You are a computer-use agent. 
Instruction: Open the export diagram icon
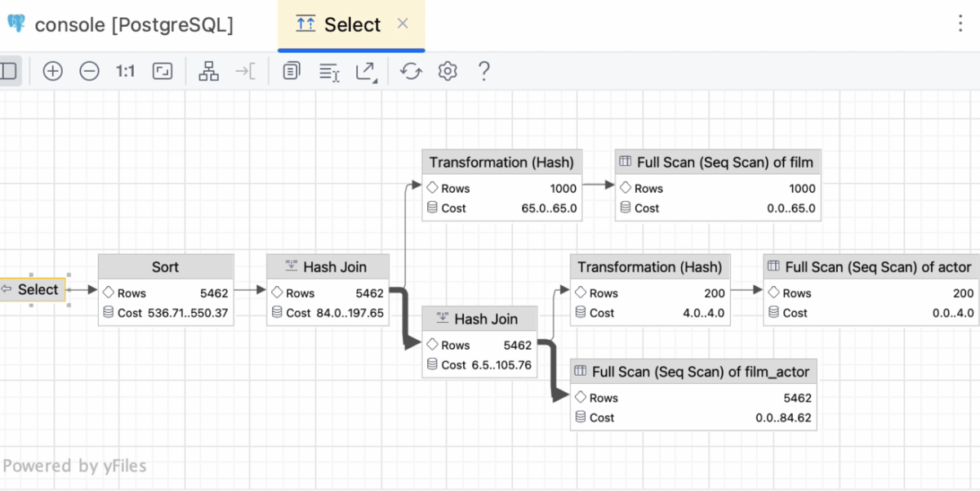(x=366, y=72)
